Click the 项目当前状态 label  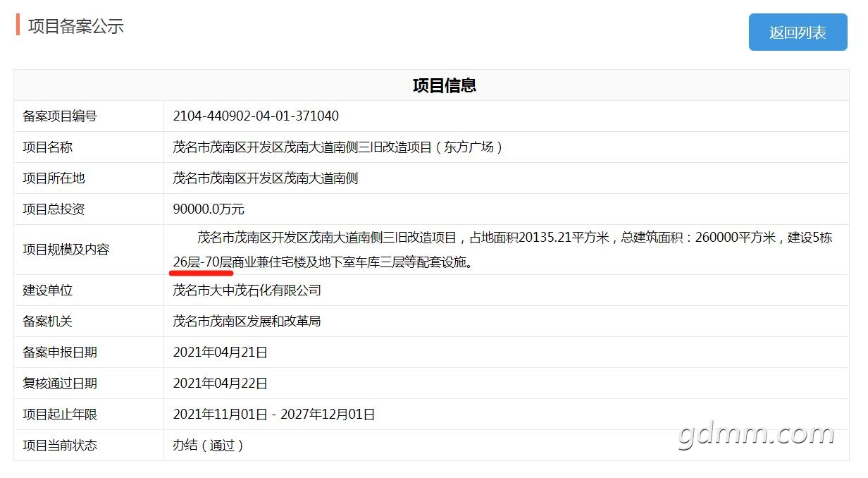click(60, 446)
